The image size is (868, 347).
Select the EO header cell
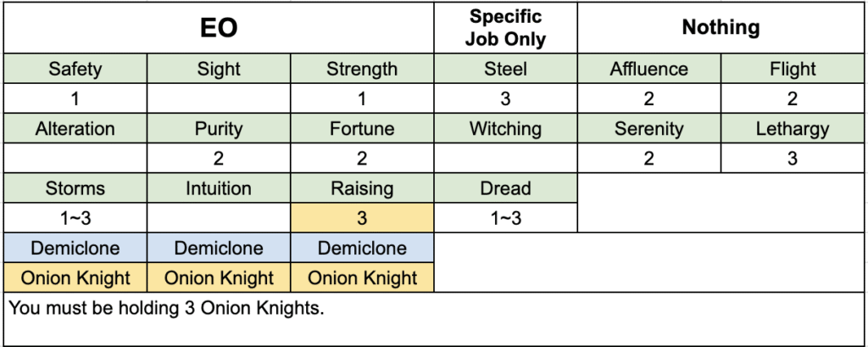coord(219,28)
